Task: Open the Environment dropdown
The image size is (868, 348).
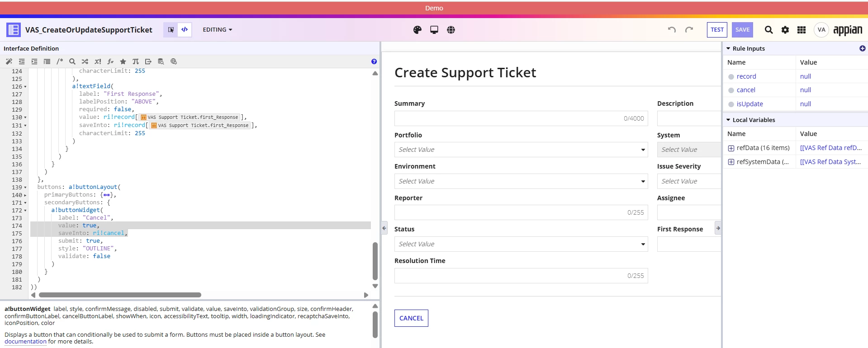Action: click(521, 181)
